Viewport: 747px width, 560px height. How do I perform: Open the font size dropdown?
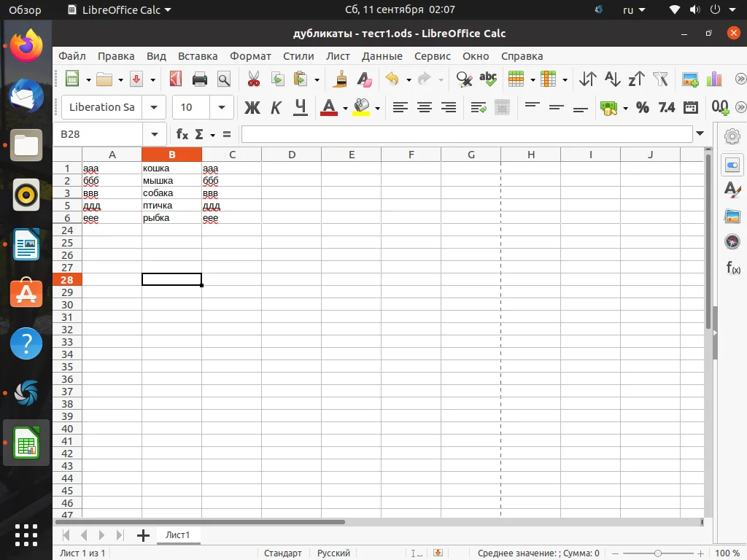coord(222,107)
